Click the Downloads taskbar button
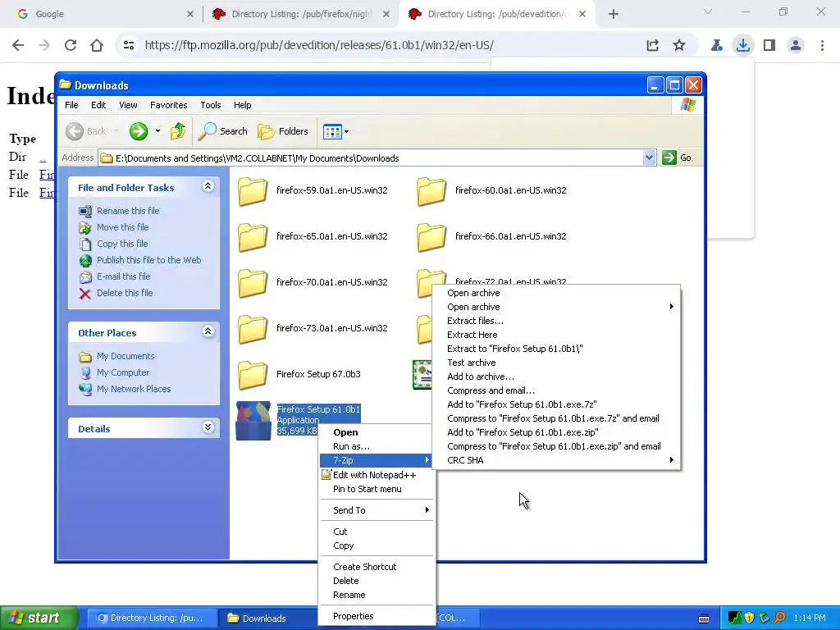Viewport: 840px width, 630px height. [x=267, y=619]
